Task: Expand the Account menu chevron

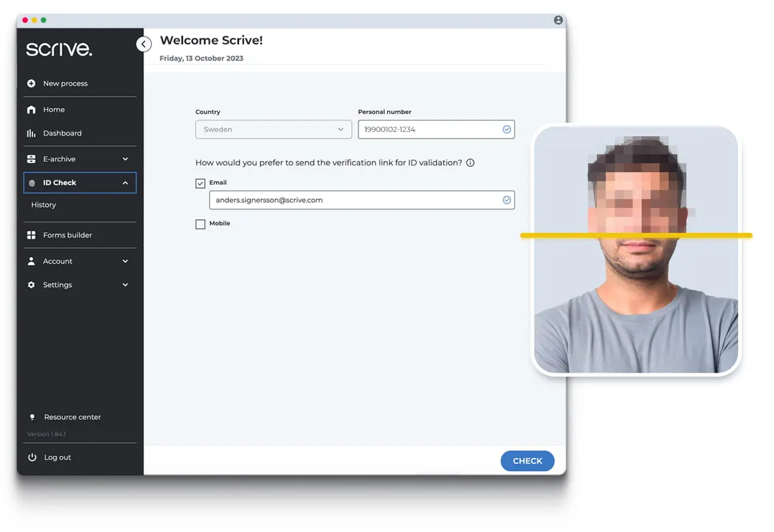Action: point(125,261)
